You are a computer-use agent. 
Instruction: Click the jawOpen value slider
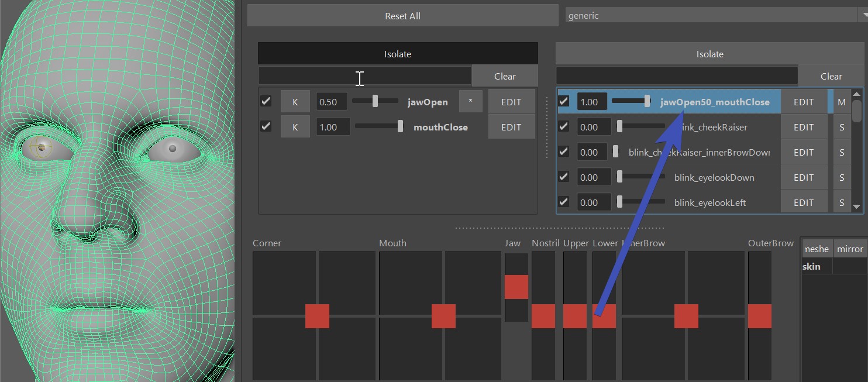pyautogui.click(x=375, y=102)
